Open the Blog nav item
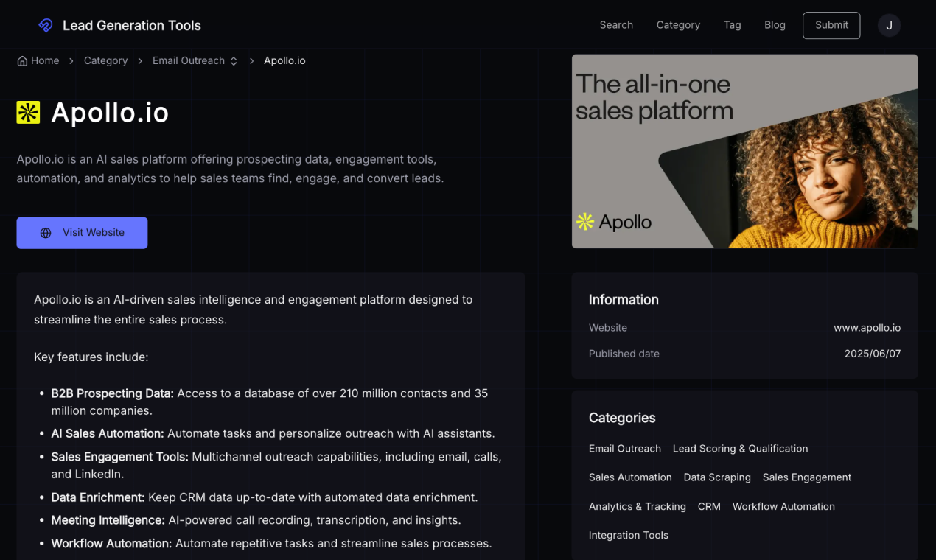Screen dimensions: 936x560 point(775,25)
